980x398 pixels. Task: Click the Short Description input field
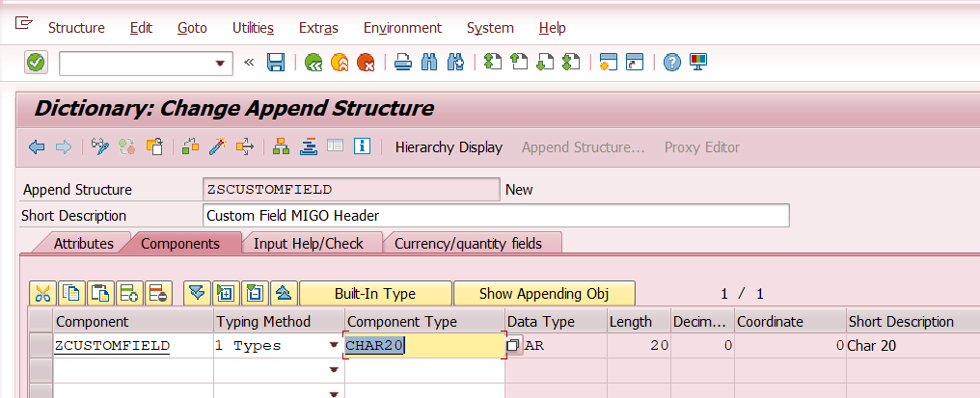click(x=496, y=216)
